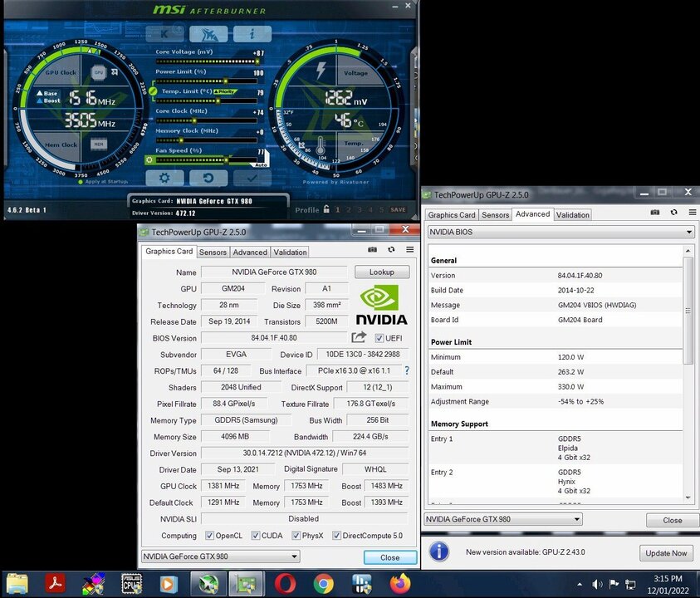Click bus interface question mark test

pyautogui.click(x=407, y=370)
